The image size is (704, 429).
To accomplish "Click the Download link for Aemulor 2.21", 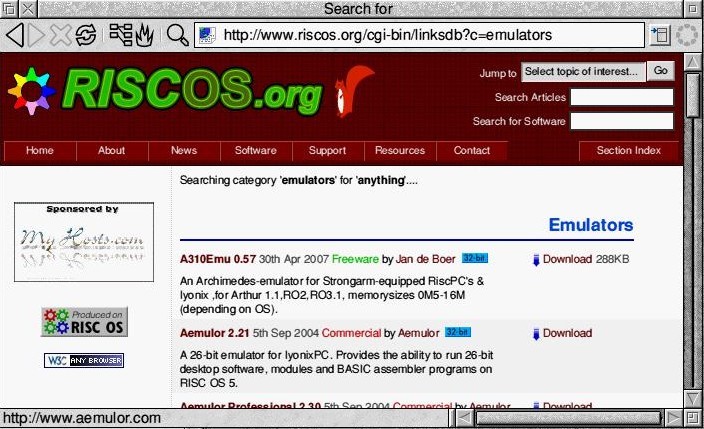I will (x=568, y=333).
